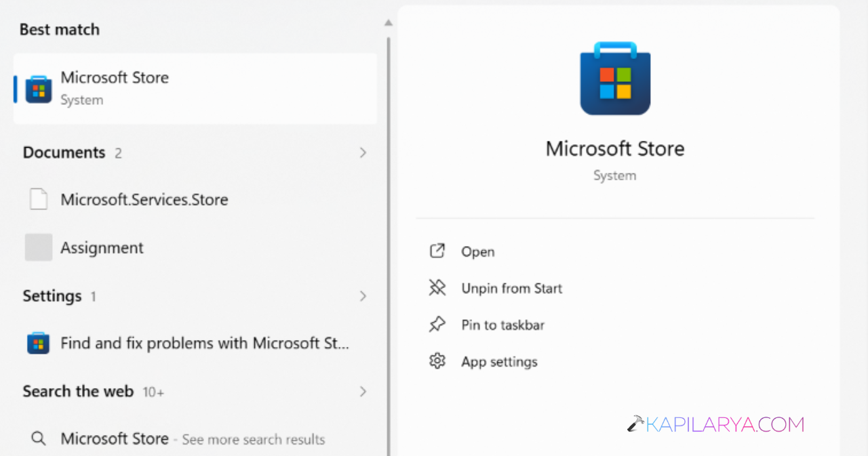Click the magnifier icon beside Microsoft Store web search

coord(39,439)
